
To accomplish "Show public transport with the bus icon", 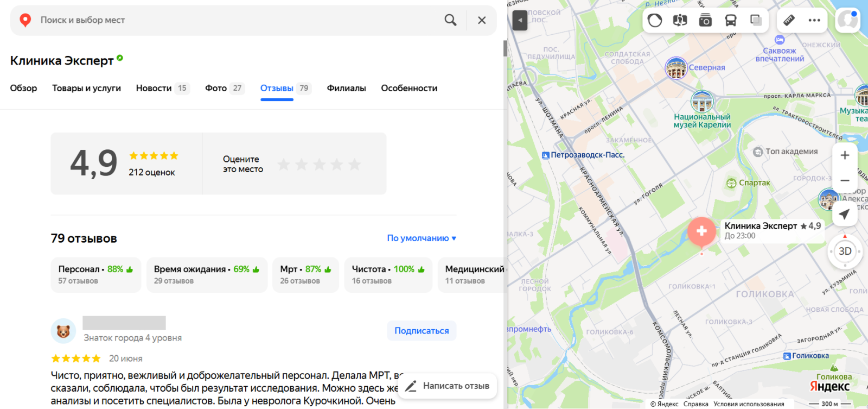I will [x=731, y=21].
